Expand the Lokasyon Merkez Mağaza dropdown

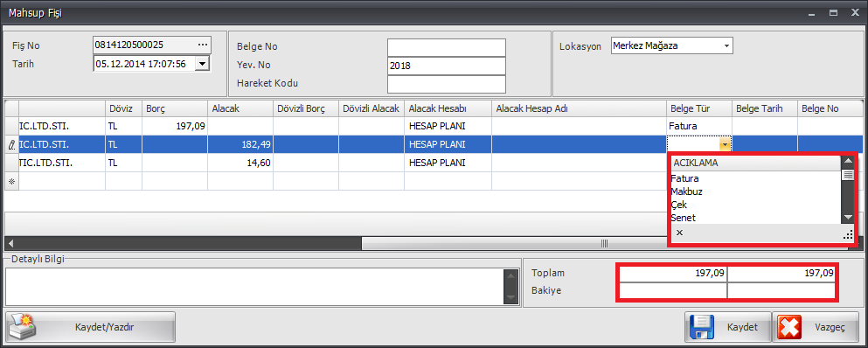pyautogui.click(x=726, y=46)
